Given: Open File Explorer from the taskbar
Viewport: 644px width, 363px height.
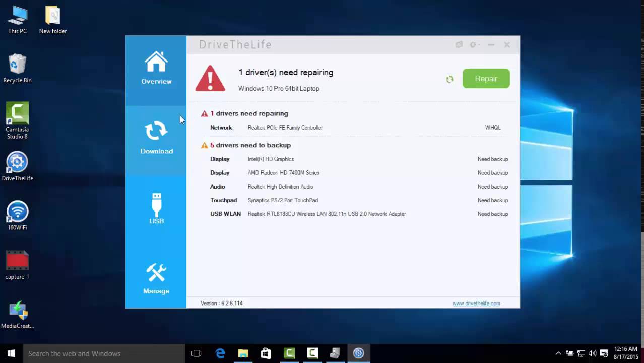Looking at the screenshot, I should [x=243, y=353].
